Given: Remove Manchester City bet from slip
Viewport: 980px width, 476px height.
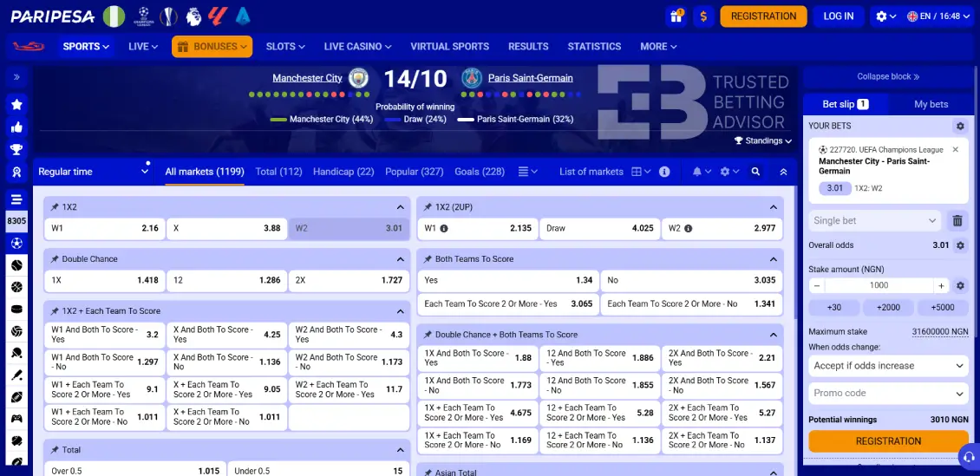Looking at the screenshot, I should coord(955,149).
